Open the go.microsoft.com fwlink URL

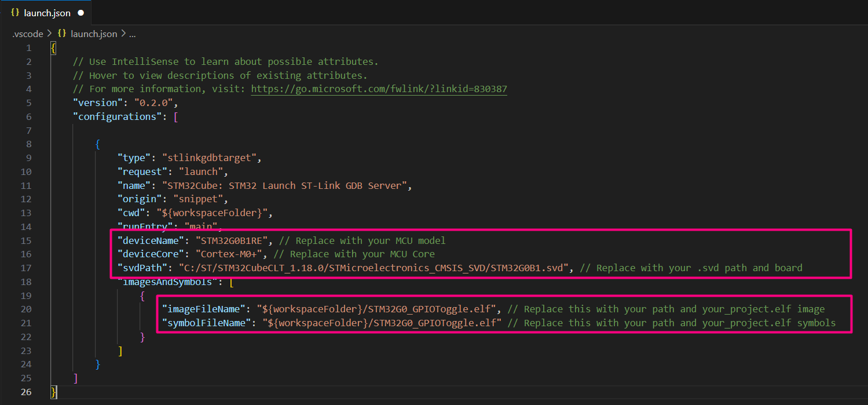click(x=379, y=89)
